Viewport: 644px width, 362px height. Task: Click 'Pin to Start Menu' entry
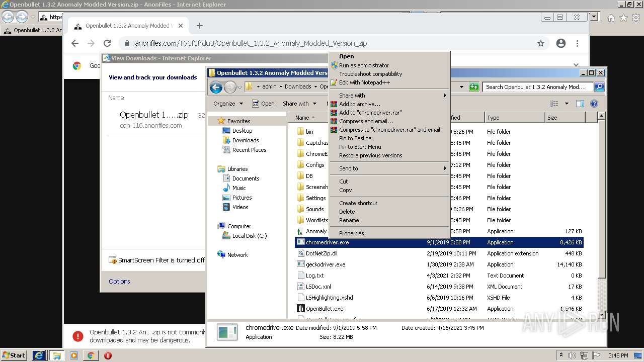pyautogui.click(x=389, y=147)
